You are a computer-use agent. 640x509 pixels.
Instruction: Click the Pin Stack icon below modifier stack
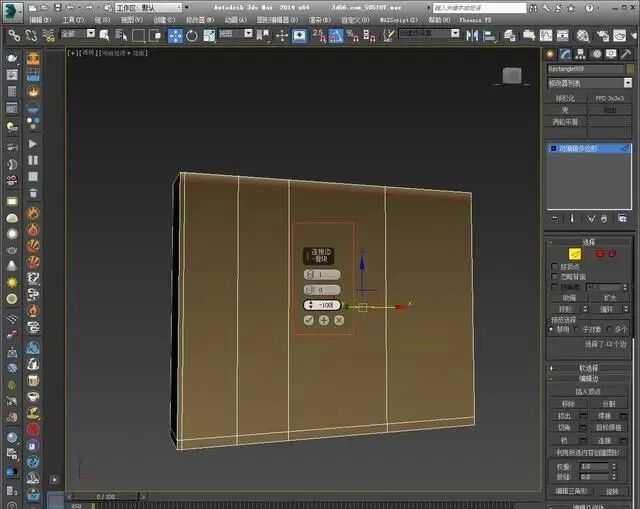tap(554, 219)
